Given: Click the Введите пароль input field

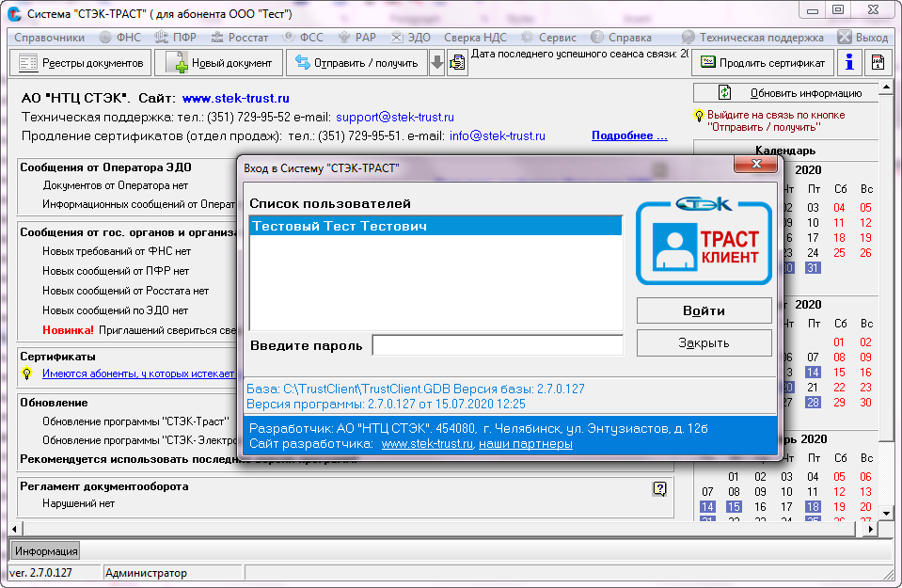Looking at the screenshot, I should [x=498, y=345].
